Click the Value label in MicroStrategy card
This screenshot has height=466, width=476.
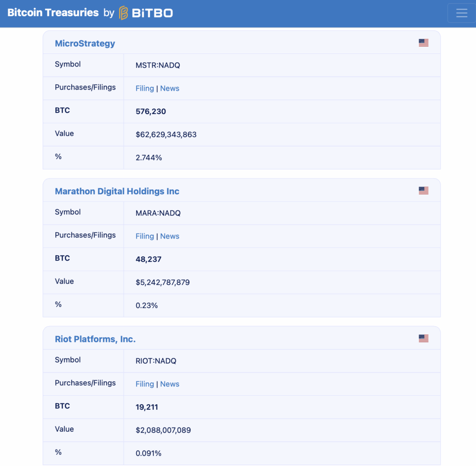point(64,133)
